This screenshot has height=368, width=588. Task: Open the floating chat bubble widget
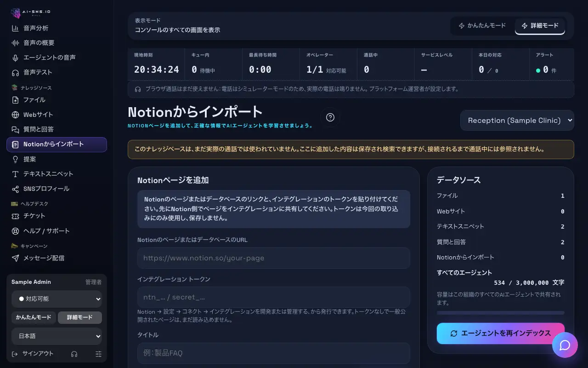tap(565, 345)
